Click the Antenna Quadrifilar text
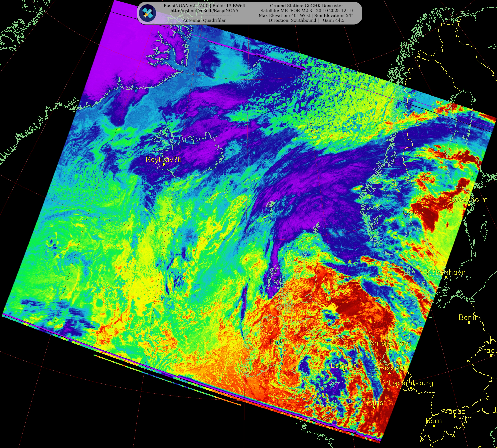This screenshot has width=497, height=448. click(x=204, y=20)
